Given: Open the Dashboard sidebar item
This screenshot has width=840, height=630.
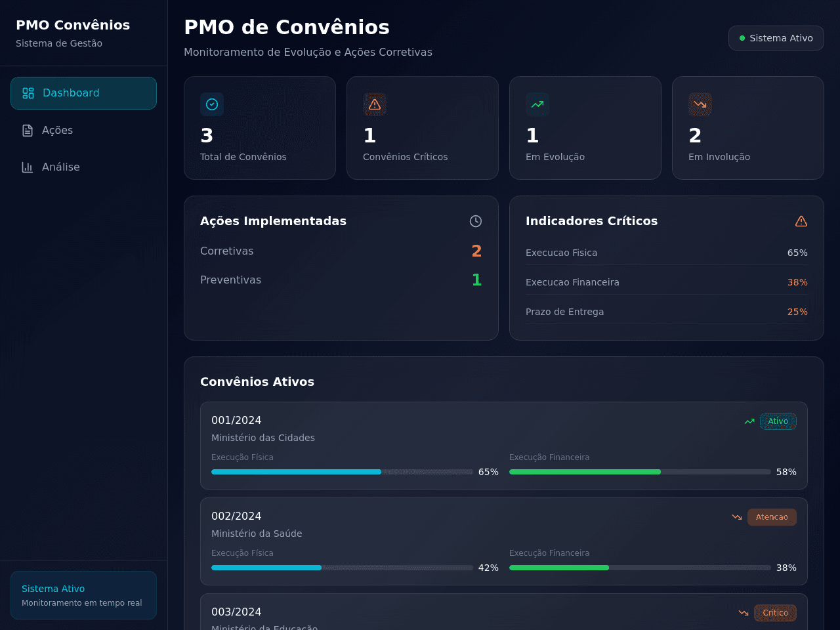Looking at the screenshot, I should [x=83, y=93].
